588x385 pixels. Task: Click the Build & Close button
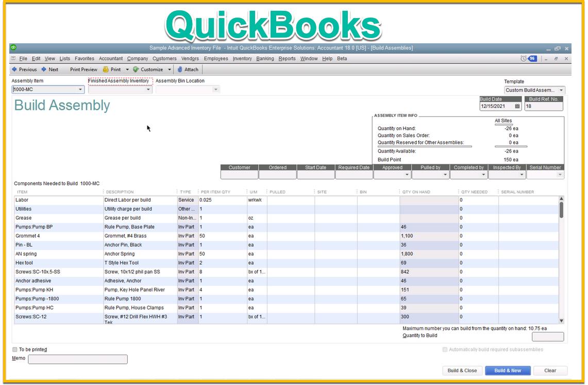coord(462,371)
